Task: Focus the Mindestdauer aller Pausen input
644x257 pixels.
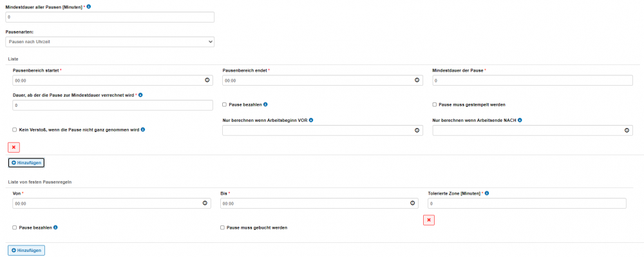Action: tap(109, 17)
